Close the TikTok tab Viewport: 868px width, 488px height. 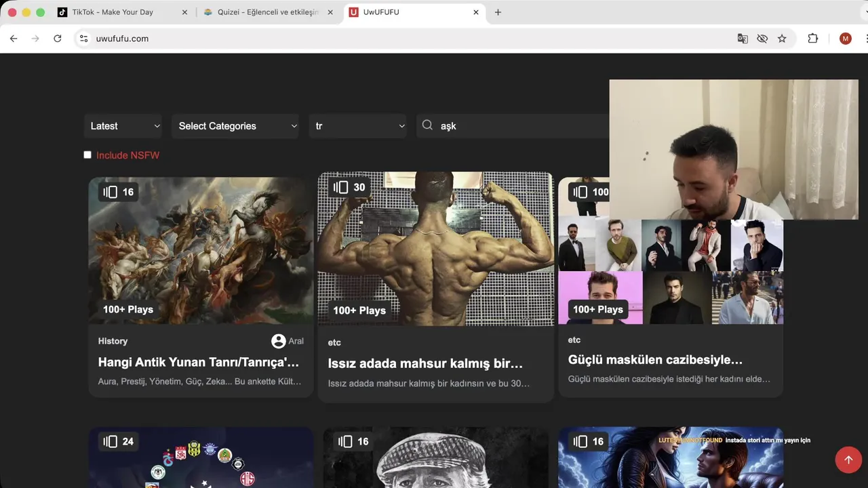tap(184, 12)
